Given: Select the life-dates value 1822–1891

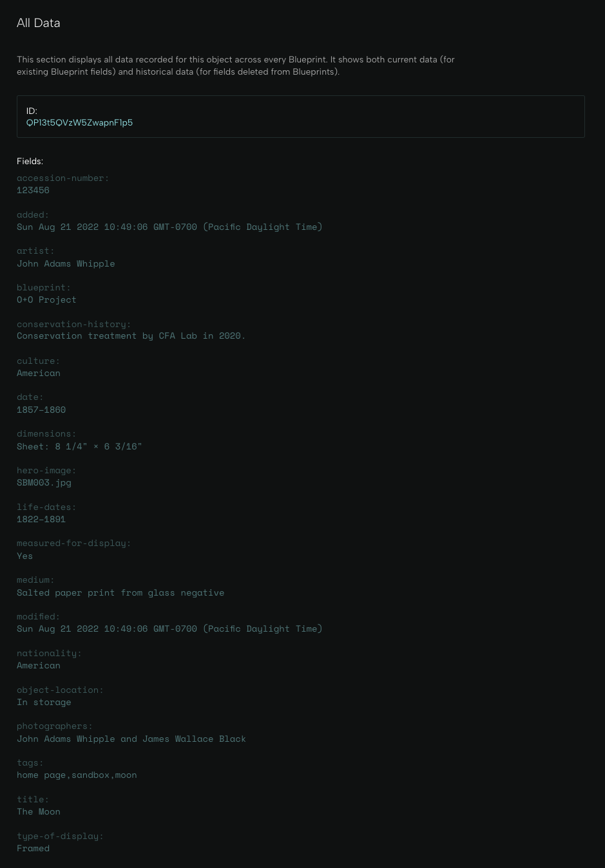Looking at the screenshot, I should (41, 519).
